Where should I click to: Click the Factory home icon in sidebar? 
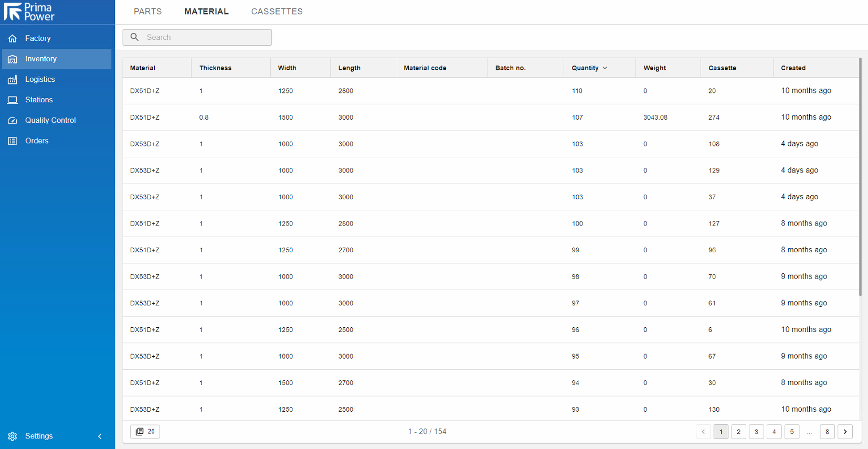point(13,38)
